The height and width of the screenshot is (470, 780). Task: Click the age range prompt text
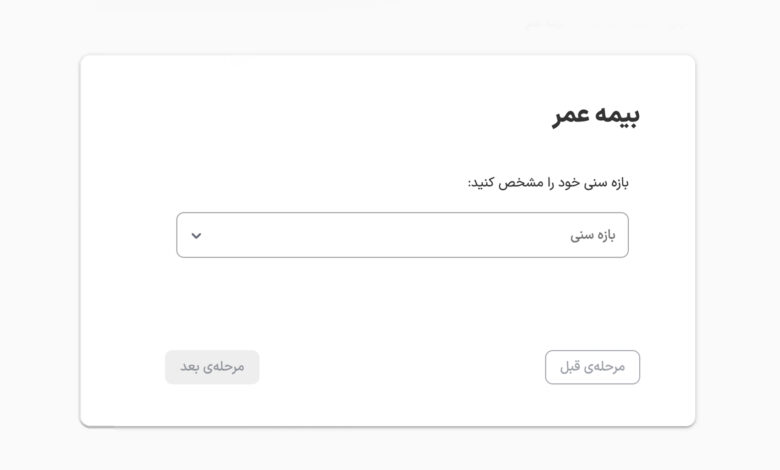pyautogui.click(x=548, y=182)
